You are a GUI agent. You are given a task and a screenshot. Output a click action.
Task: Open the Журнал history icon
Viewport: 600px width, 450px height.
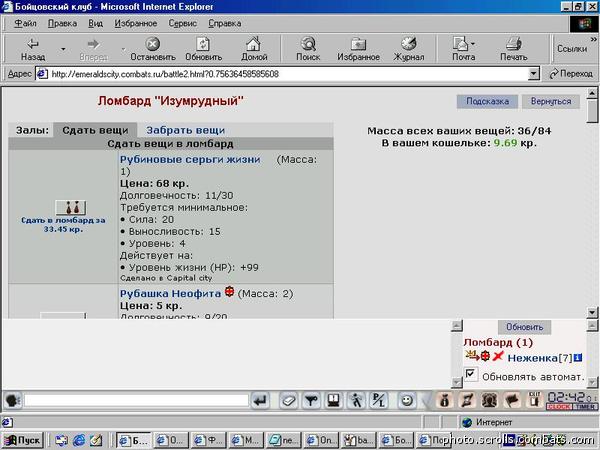coord(409,44)
